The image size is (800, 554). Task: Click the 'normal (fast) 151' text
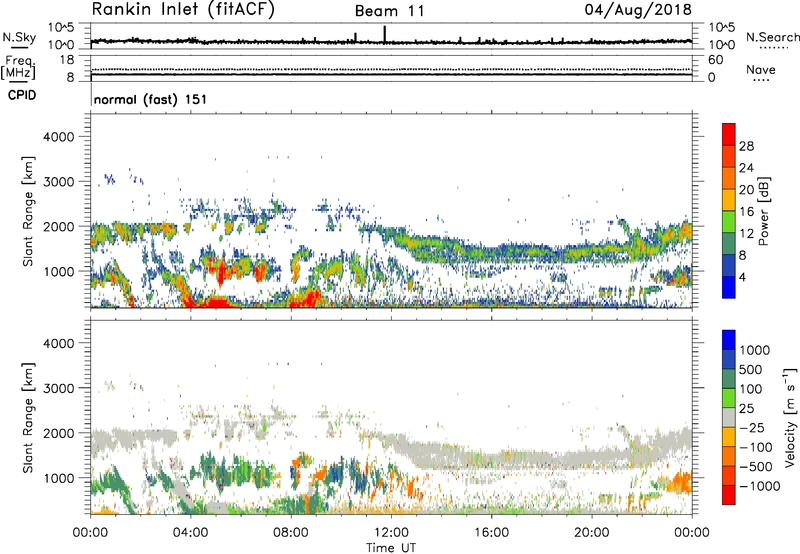151,99
